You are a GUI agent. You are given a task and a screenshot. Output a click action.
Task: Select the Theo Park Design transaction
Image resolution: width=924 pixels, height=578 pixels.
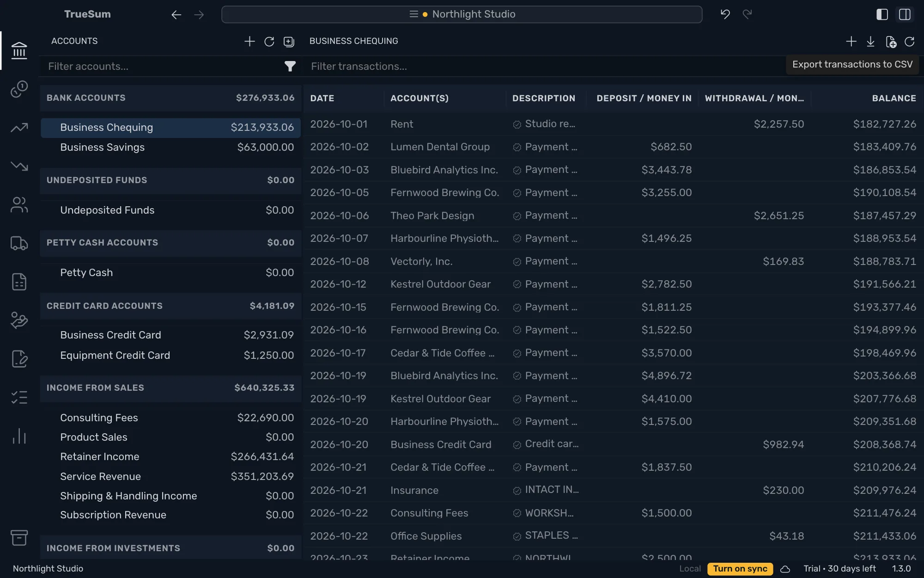tap(613, 216)
